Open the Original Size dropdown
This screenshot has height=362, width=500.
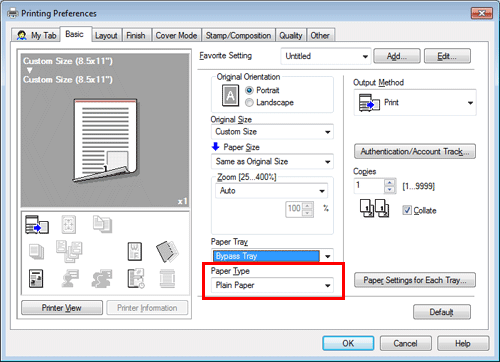coord(272,132)
